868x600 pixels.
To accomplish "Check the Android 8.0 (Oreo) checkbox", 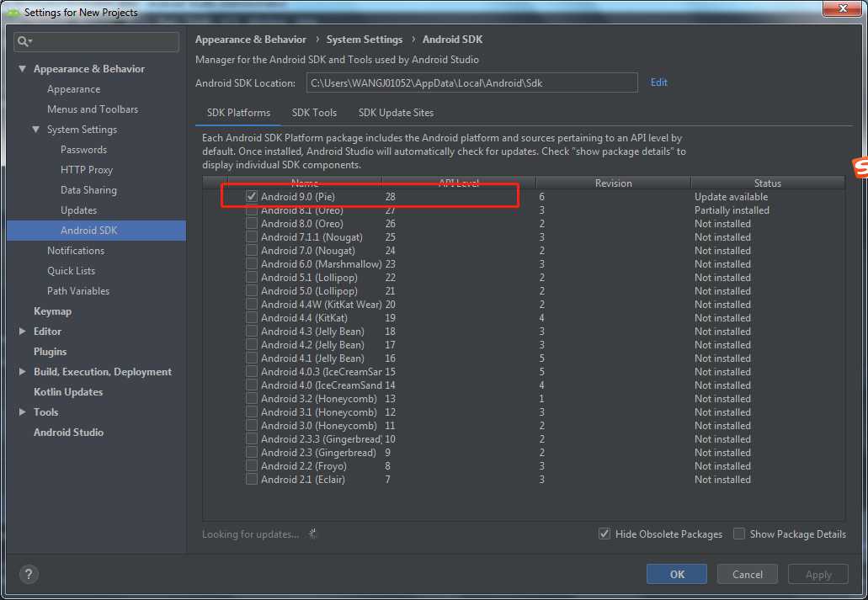I will [x=252, y=224].
